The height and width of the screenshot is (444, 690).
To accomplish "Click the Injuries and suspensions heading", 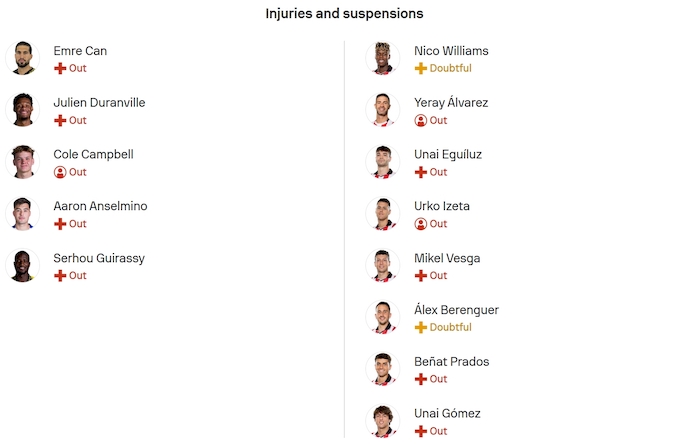I will coord(344,14).
